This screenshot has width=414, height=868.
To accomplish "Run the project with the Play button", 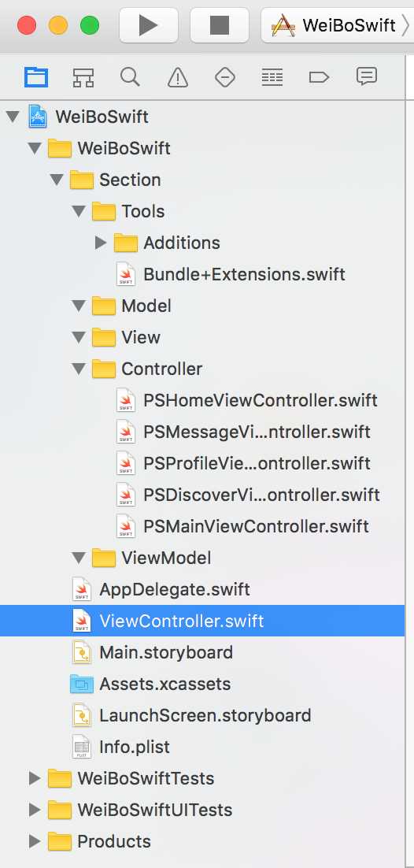I will (x=148, y=25).
